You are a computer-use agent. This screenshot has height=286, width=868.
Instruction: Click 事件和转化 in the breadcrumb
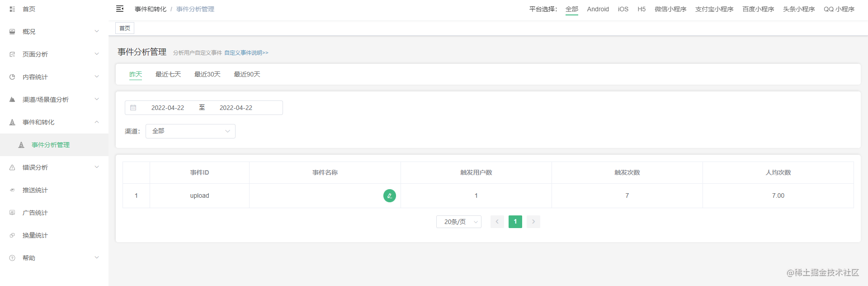[151, 9]
